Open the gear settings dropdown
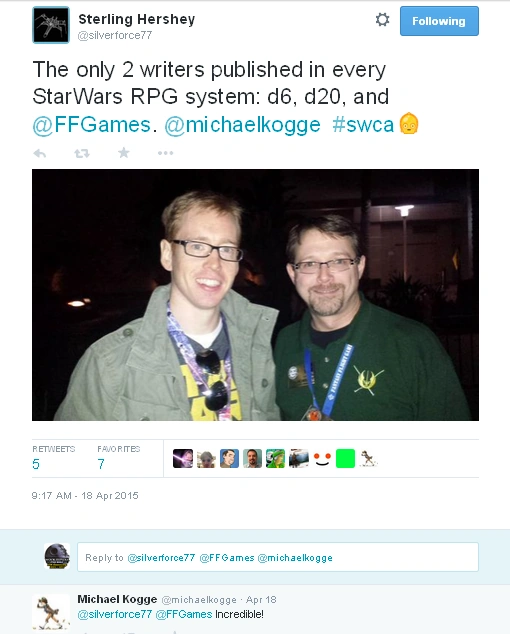The height and width of the screenshot is (634, 510). pyautogui.click(x=382, y=19)
